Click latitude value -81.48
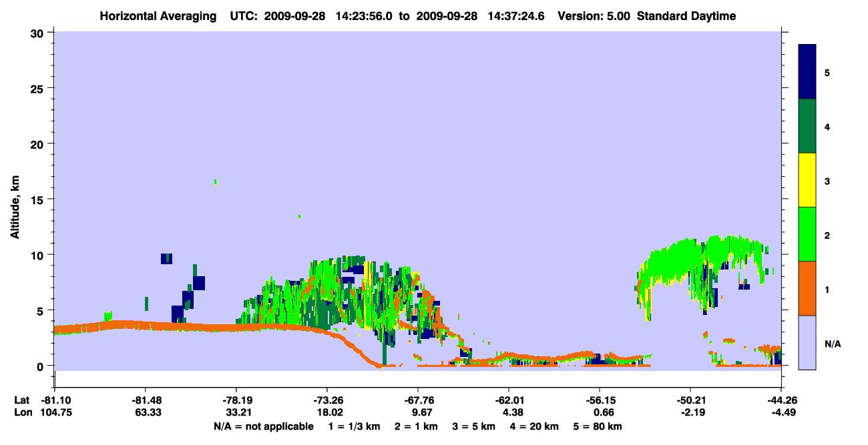 point(144,400)
